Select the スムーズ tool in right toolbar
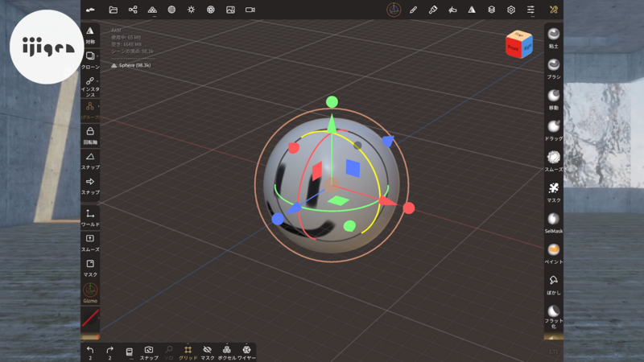 tap(554, 161)
